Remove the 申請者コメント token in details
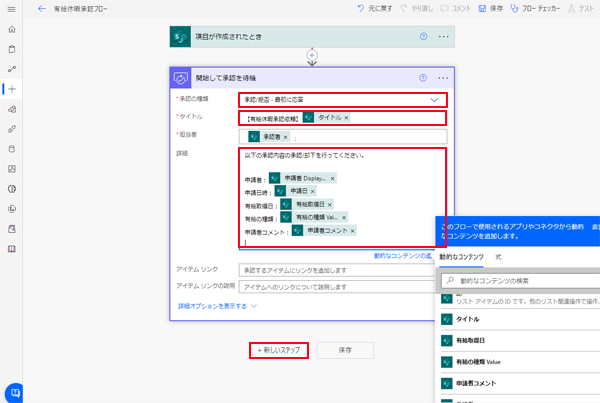 (x=352, y=231)
